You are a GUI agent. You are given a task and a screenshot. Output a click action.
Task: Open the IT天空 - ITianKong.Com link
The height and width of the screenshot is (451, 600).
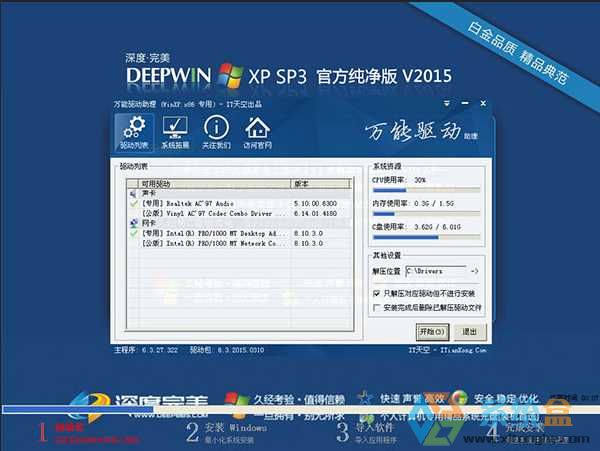click(447, 350)
